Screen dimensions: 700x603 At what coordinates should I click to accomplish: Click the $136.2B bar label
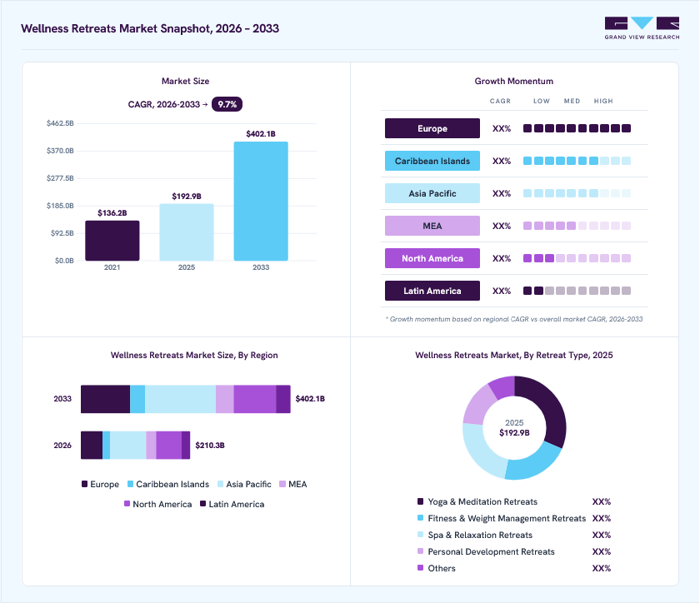tap(112, 213)
